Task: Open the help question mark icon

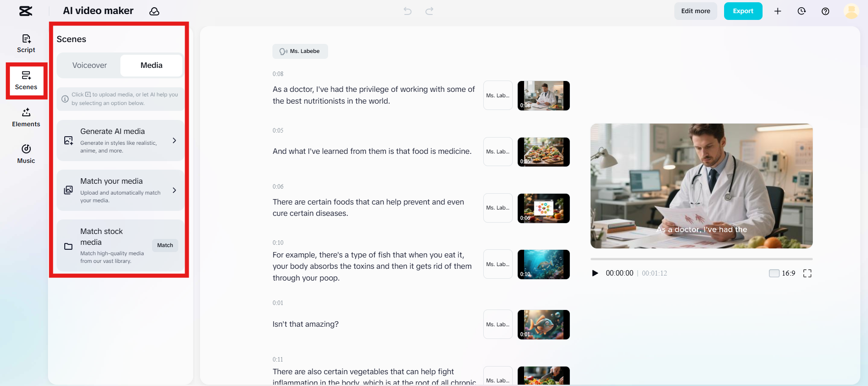Action: pos(825,11)
